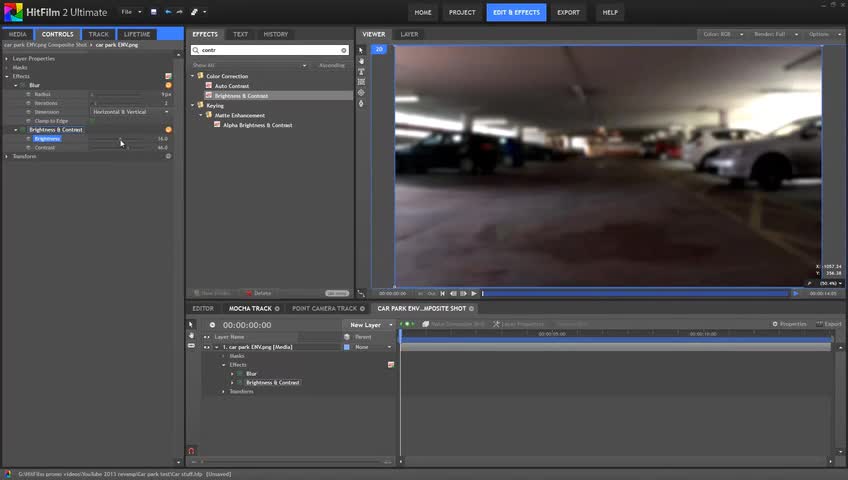848x480 pixels.
Task: Toggle the Clamp to Edge checkbox
Action: [91, 121]
